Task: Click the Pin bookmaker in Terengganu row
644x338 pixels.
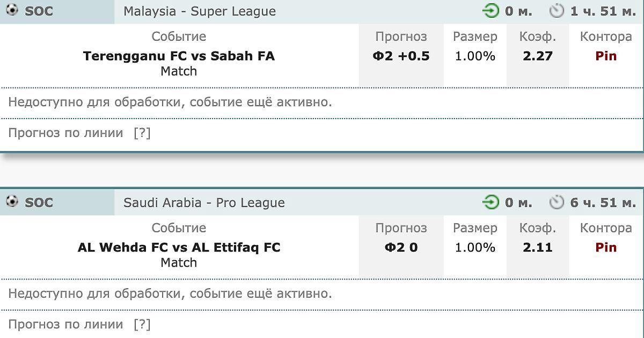Action: (606, 56)
